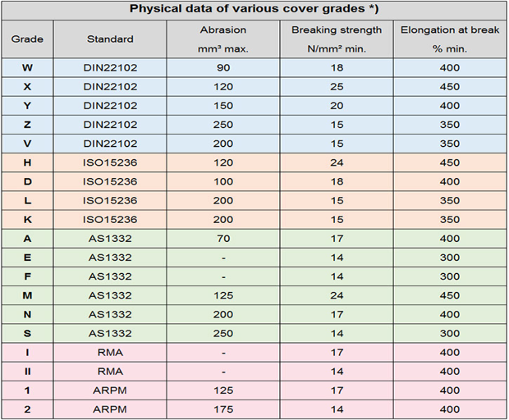This screenshot has width=509, height=420.
Task: Select the grade S cell
Action: 27,334
